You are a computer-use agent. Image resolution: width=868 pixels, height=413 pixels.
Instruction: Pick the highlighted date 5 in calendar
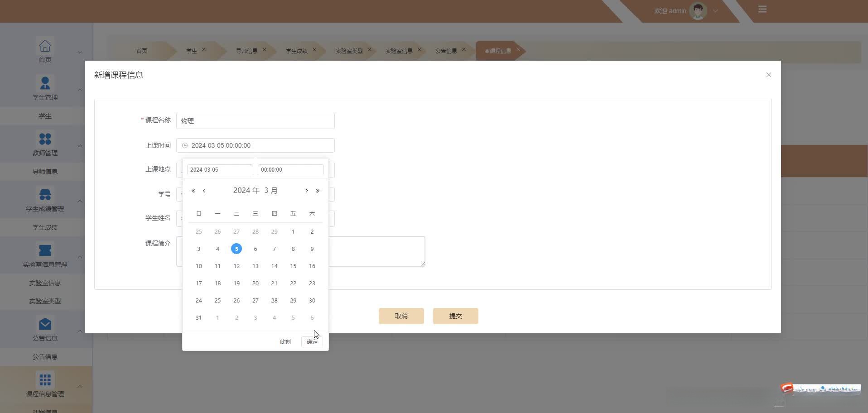[236, 249]
